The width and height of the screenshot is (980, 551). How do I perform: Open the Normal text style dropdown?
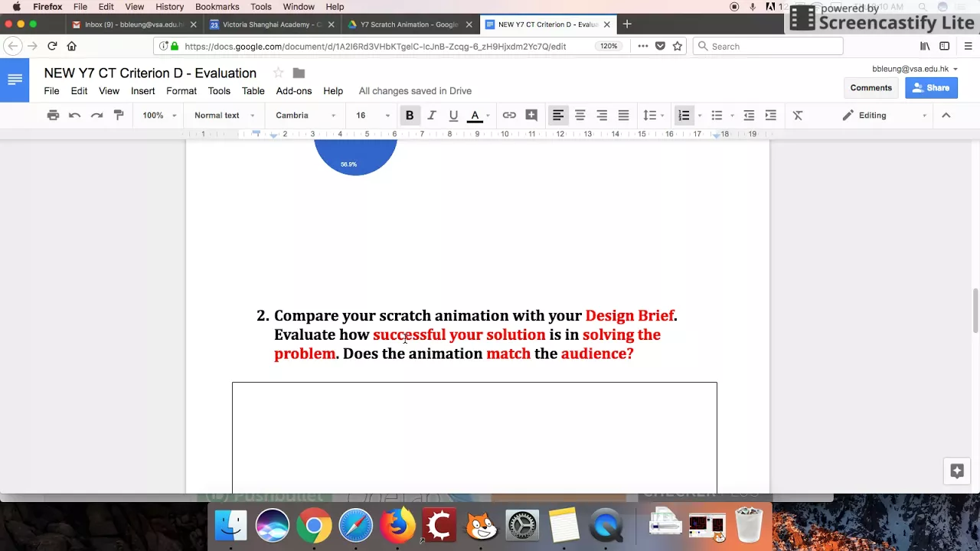[x=224, y=116]
